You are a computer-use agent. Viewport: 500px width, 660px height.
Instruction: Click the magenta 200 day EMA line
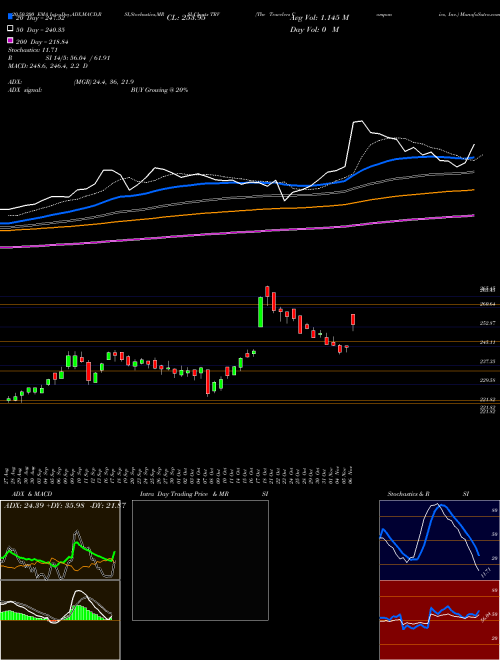[x=236, y=233]
